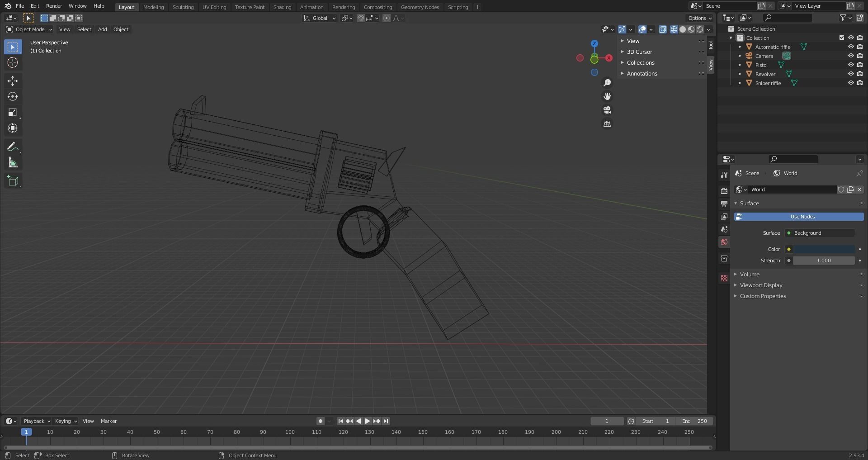Switch to material preview shading
The image size is (868, 460).
691,29
